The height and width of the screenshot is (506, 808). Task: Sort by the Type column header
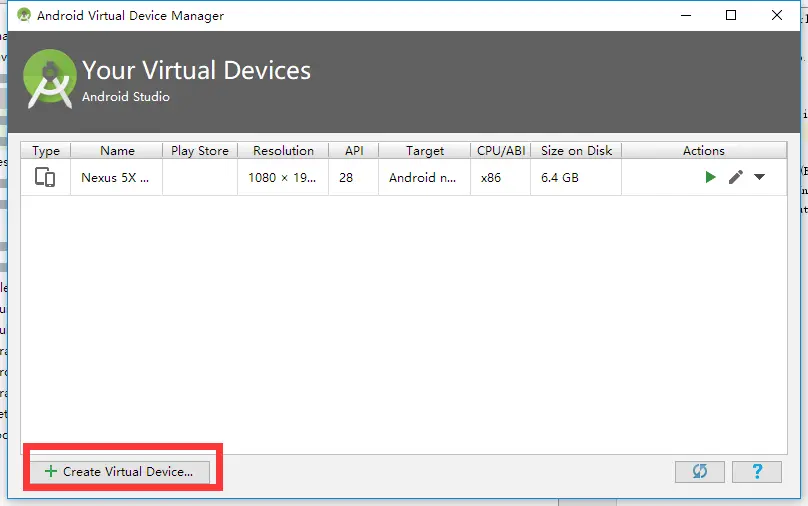[46, 150]
